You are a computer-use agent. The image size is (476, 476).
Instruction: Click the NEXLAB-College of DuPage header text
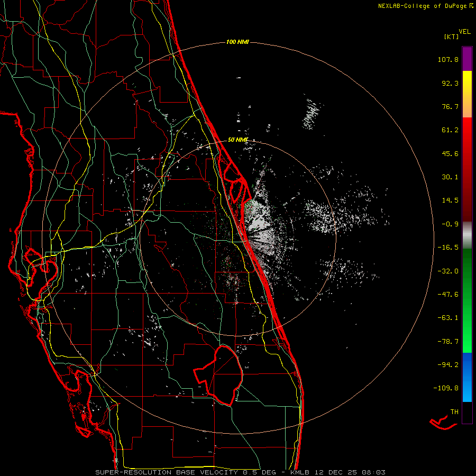click(x=422, y=6)
